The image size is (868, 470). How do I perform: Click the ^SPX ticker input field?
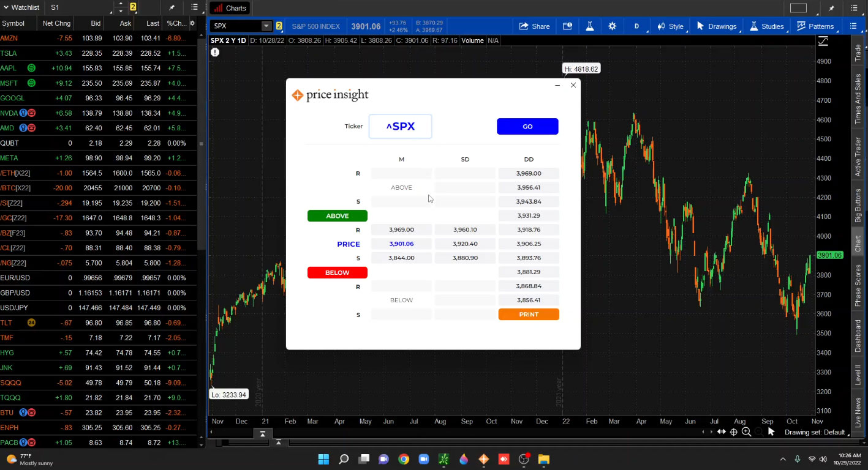tap(400, 126)
